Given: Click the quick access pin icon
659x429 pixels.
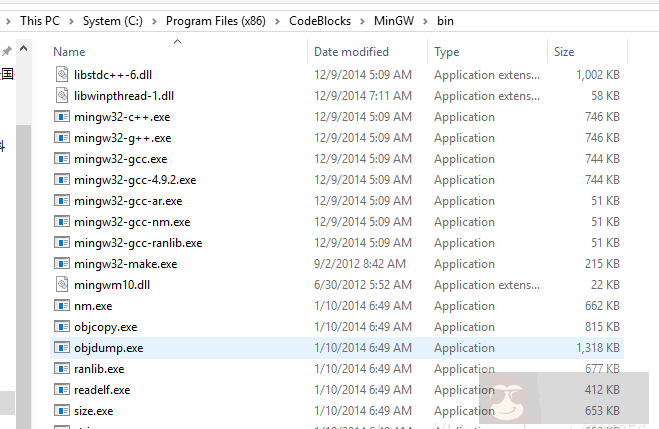Looking at the screenshot, I should coord(7,51).
